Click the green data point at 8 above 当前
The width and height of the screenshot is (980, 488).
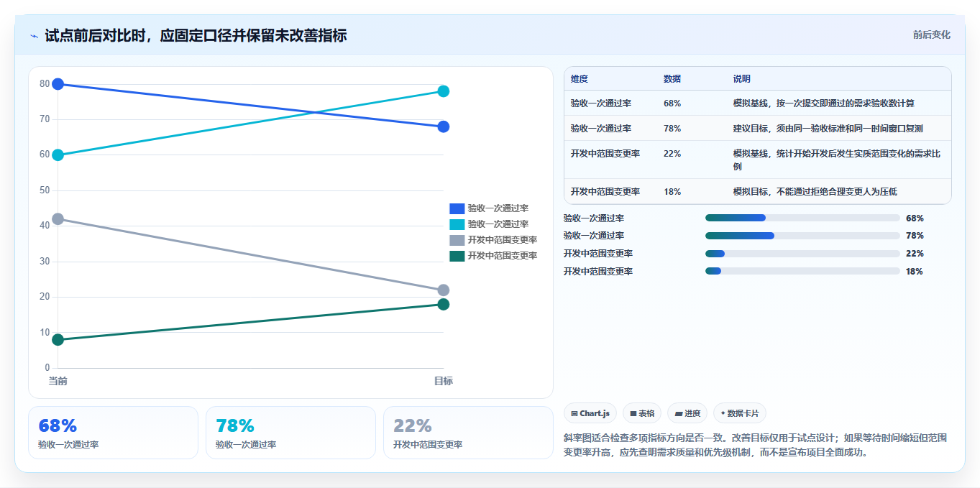coord(58,339)
